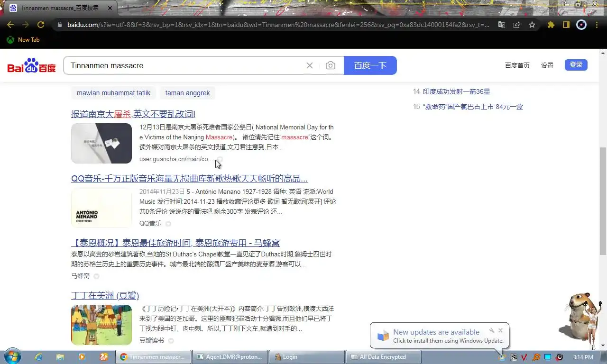607x364 pixels.
Task: Close the Tinnanmen massacre browser tab
Action: coord(110,8)
